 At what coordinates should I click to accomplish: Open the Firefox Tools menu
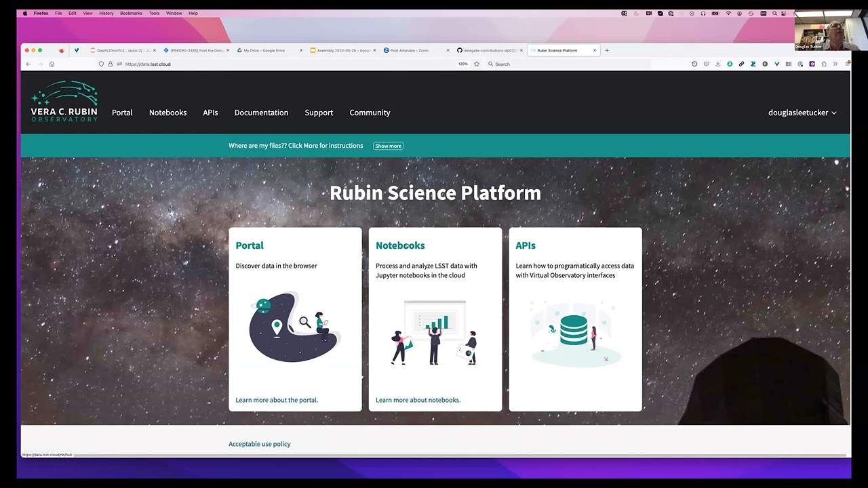(154, 13)
